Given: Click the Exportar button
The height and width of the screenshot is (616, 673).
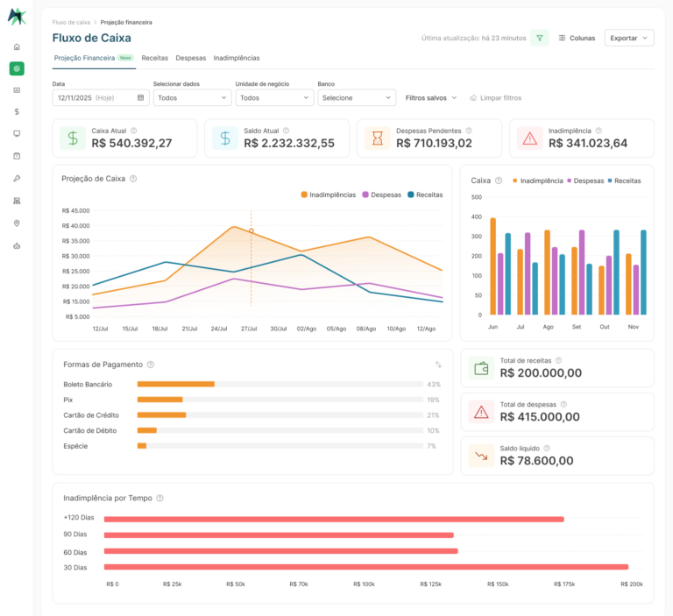Looking at the screenshot, I should pyautogui.click(x=629, y=38).
